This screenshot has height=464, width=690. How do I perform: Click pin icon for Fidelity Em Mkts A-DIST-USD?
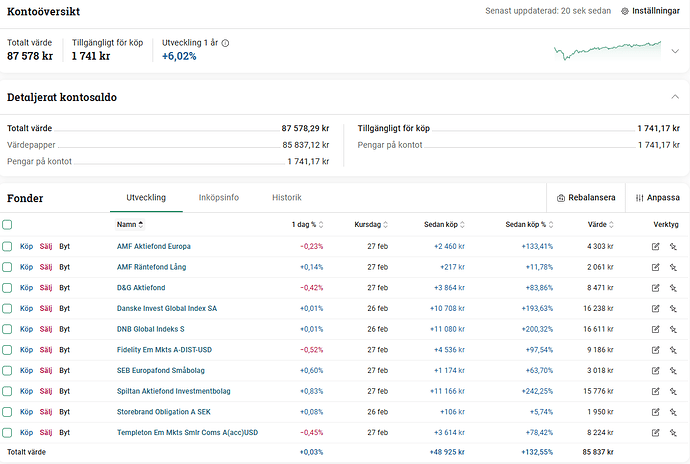[673, 350]
